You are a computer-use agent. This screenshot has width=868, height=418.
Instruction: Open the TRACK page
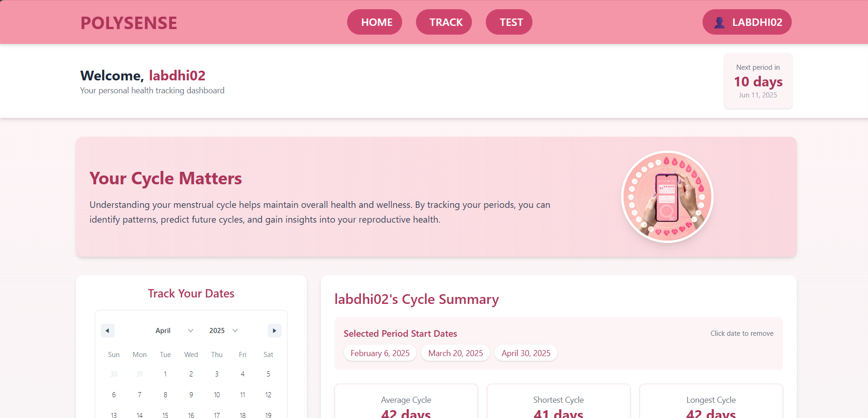pos(444,22)
